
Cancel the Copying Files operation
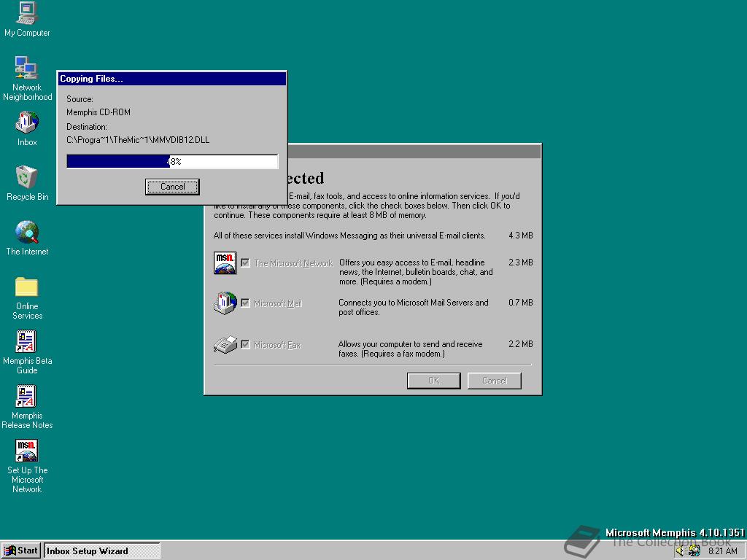tap(172, 187)
